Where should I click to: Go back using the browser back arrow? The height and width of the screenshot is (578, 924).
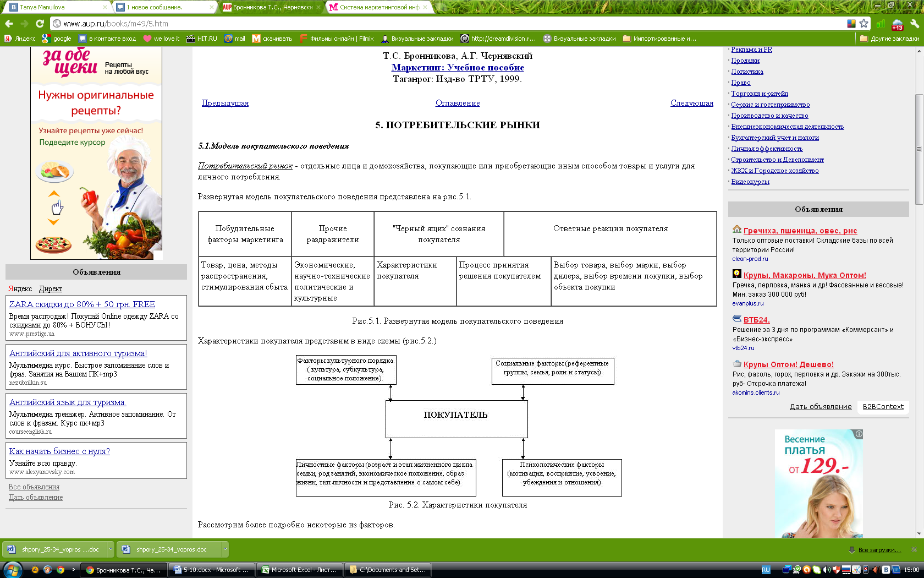tap(9, 24)
